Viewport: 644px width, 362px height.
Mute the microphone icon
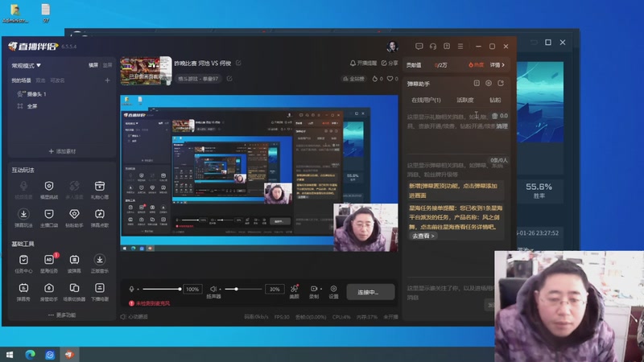pos(131,289)
